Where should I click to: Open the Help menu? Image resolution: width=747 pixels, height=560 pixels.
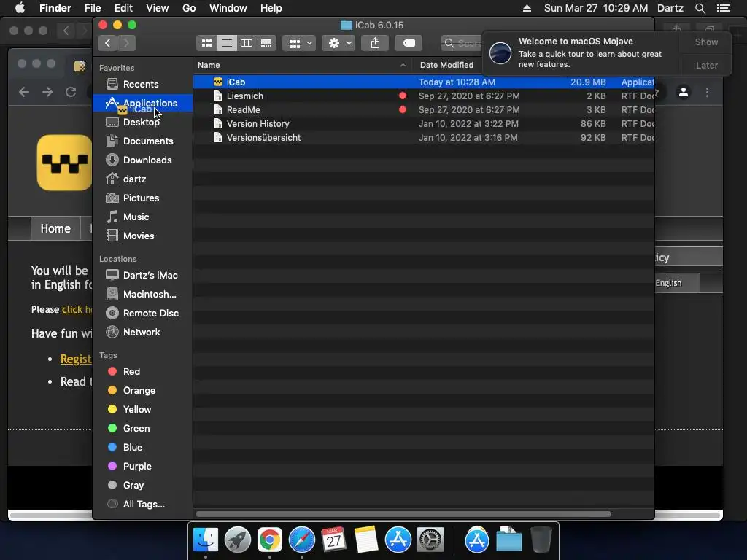tap(271, 8)
